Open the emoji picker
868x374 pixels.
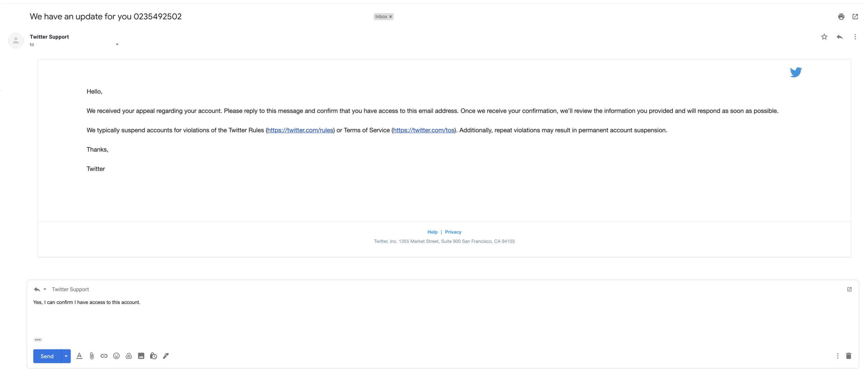[x=116, y=356]
